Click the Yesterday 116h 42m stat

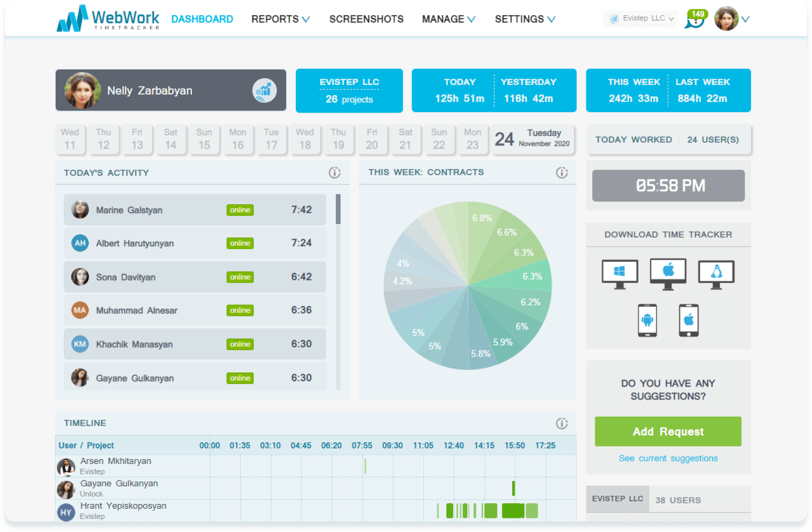[x=529, y=91]
